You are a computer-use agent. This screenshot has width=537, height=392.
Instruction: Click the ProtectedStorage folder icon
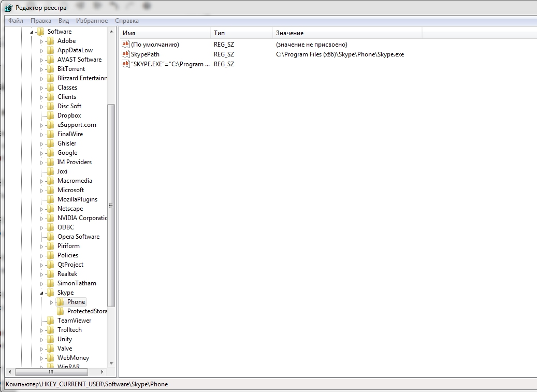(x=60, y=311)
